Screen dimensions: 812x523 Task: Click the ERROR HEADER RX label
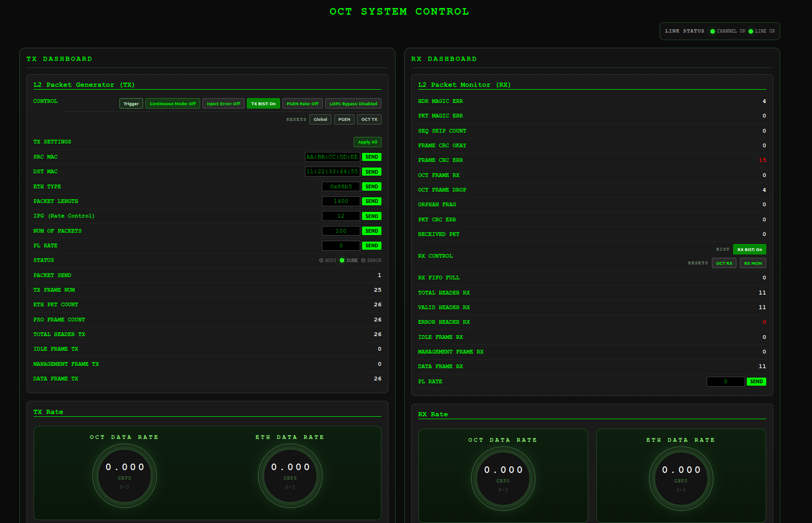(x=444, y=322)
